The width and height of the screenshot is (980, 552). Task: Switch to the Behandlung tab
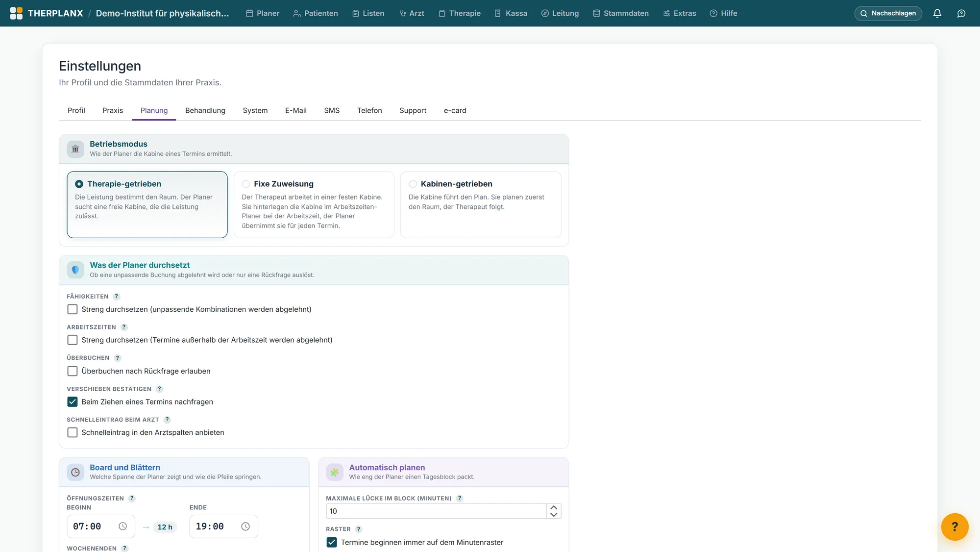point(205,110)
